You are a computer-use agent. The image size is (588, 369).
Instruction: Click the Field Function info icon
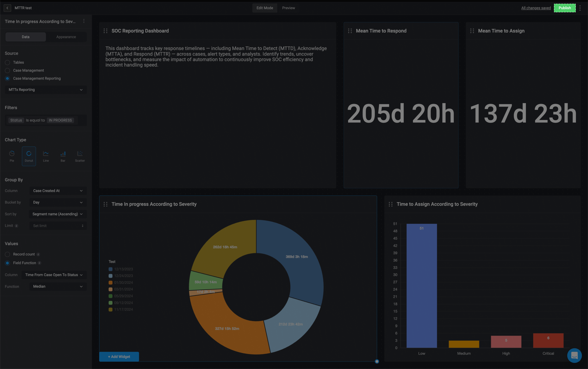(x=39, y=263)
